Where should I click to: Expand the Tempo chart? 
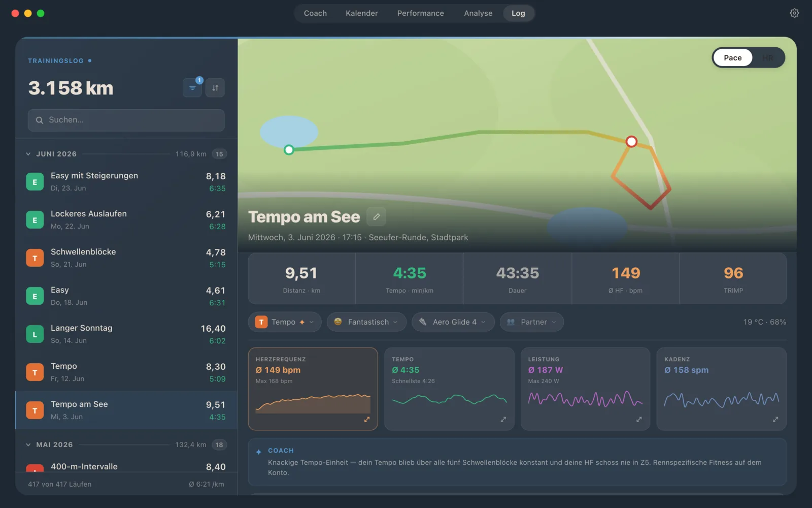click(503, 420)
